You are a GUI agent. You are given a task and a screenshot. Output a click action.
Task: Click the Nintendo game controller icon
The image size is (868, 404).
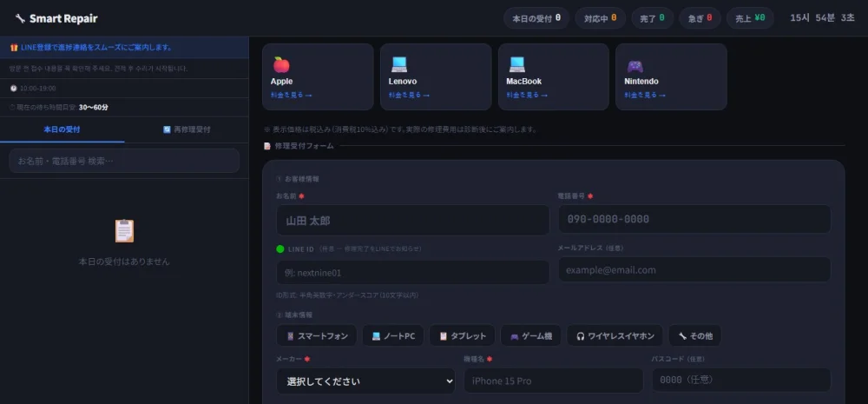click(x=635, y=66)
